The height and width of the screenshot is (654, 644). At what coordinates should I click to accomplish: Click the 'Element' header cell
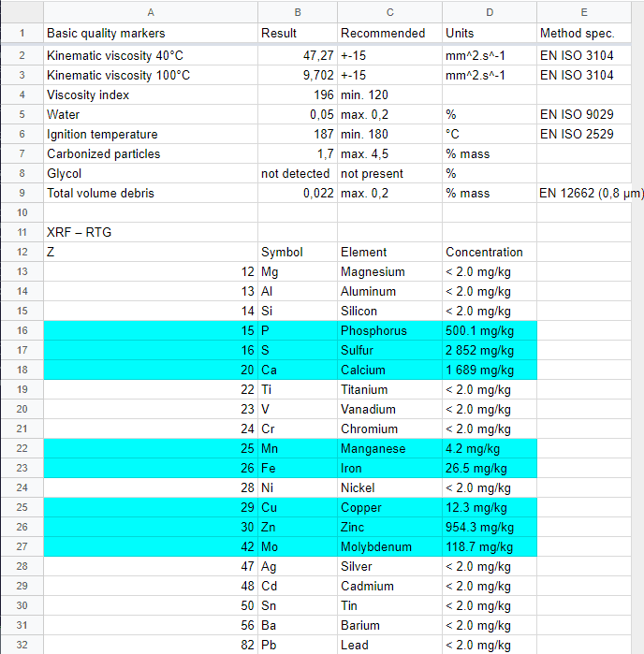point(389,252)
